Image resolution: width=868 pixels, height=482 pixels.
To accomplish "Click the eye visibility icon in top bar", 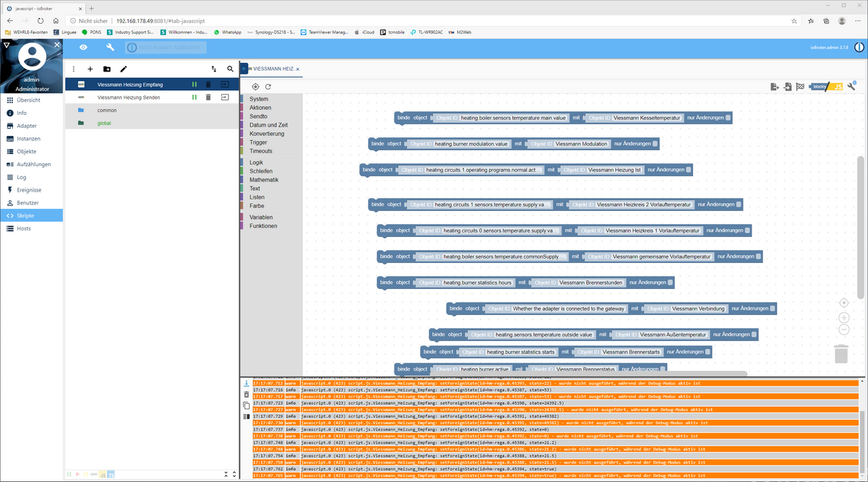I will 84,48.
